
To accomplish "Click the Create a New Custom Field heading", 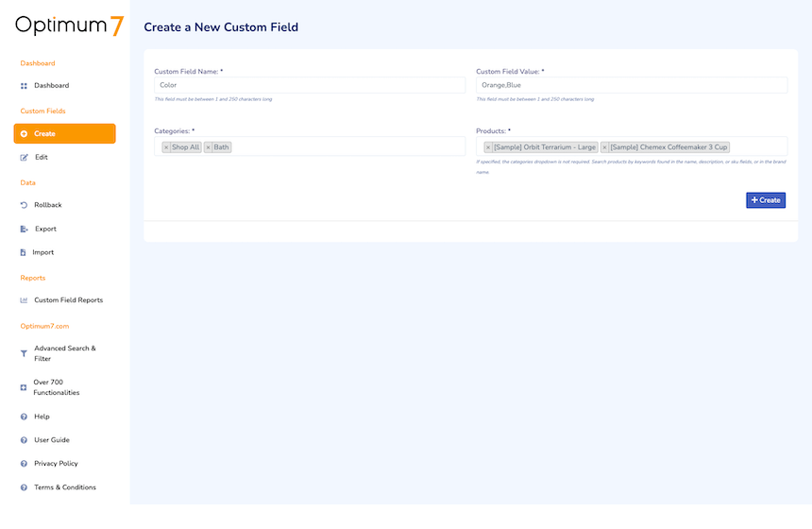I will [221, 27].
